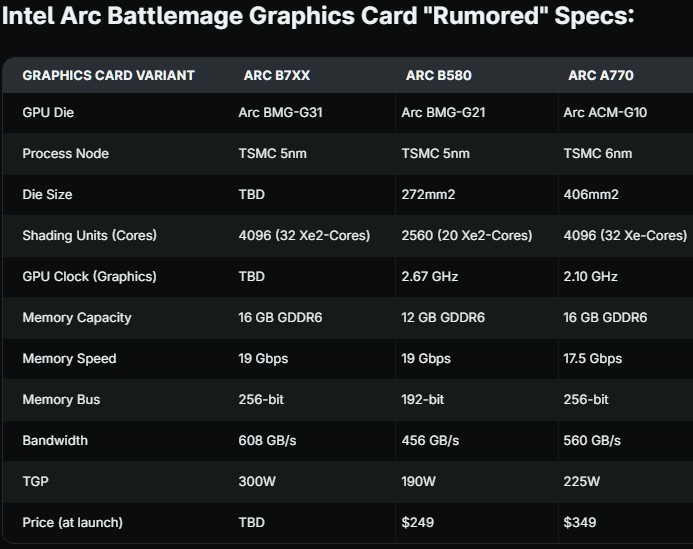Image resolution: width=693 pixels, height=549 pixels.
Task: Click the 272mm2 die size value
Action: pos(428,195)
